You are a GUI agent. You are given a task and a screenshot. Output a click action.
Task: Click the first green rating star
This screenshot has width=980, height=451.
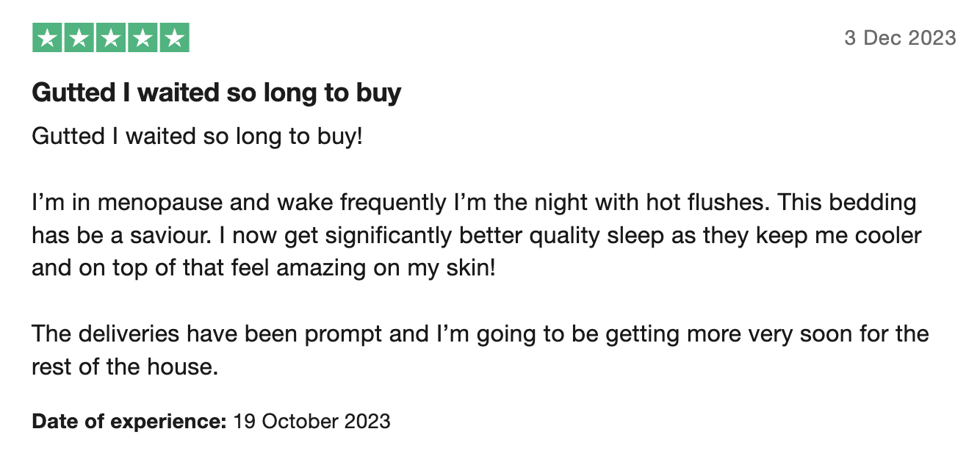point(47,37)
